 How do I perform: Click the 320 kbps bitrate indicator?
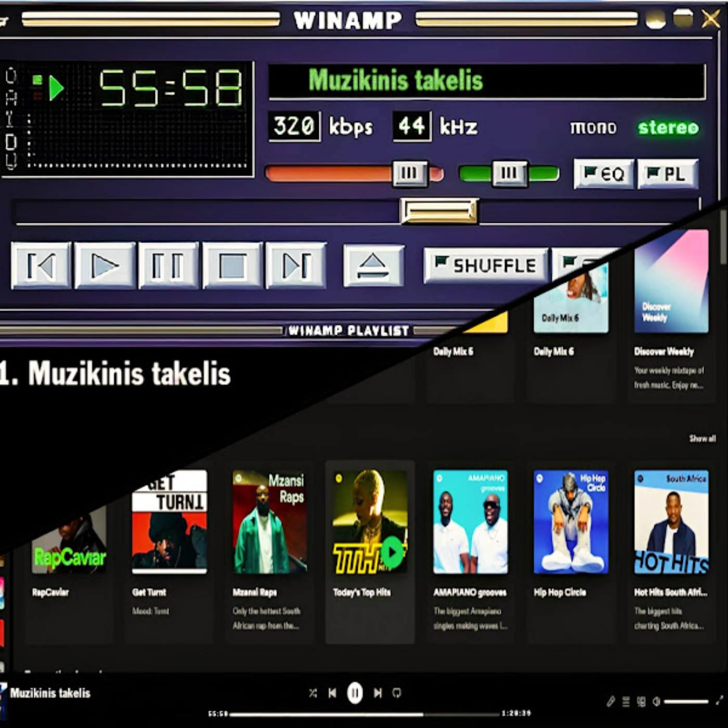coord(294,126)
